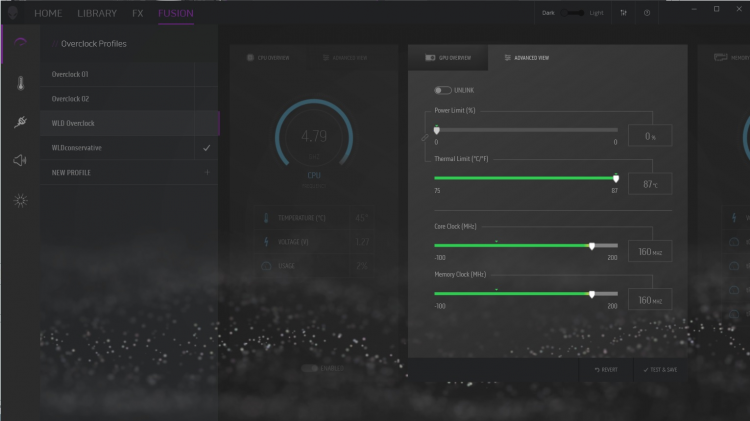Viewport: 750px width, 421px height.
Task: Toggle the UNLINK switch
Action: pyautogui.click(x=442, y=90)
